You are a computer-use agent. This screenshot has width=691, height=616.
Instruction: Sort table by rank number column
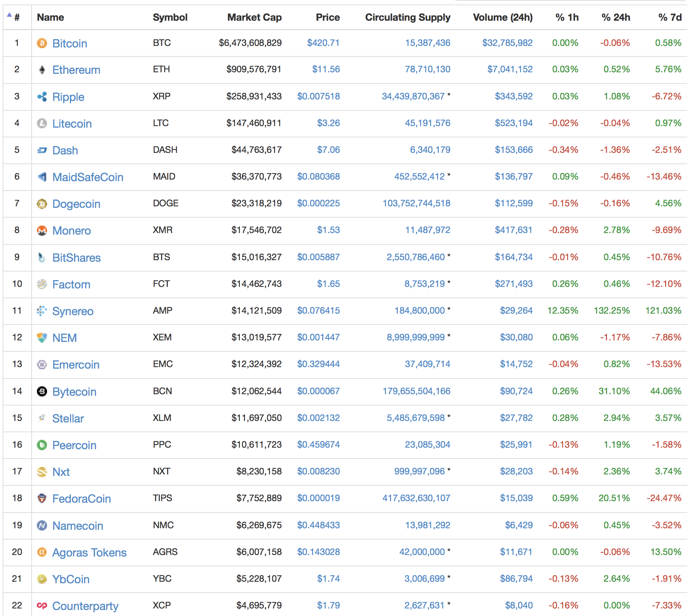coord(17,17)
